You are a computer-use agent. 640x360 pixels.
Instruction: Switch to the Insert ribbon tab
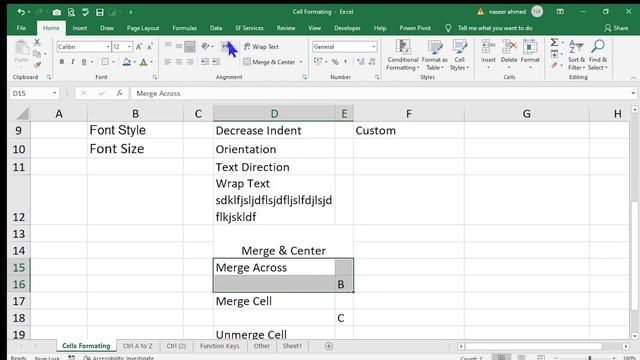click(80, 28)
